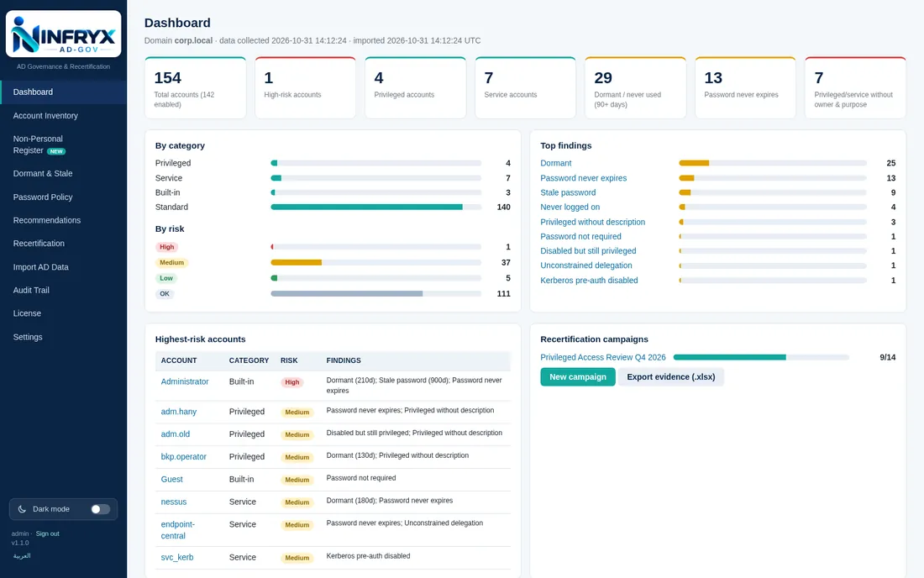Open the Password Policy section
This screenshot has height=578, width=924.
(64, 197)
